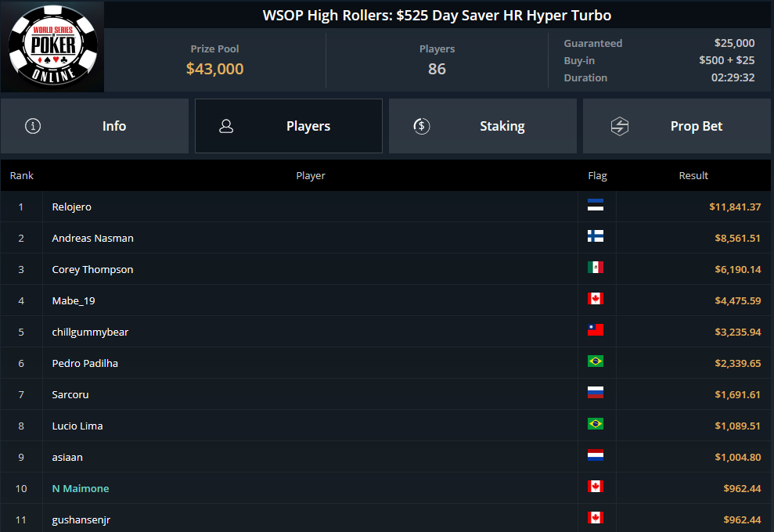This screenshot has height=532, width=774.
Task: Select player Mabe_19
Action: click(74, 300)
